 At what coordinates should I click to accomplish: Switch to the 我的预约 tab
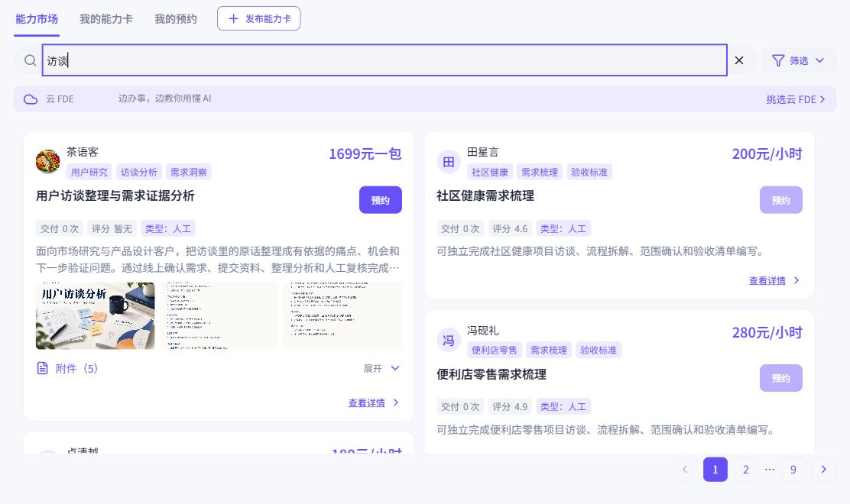(x=176, y=19)
